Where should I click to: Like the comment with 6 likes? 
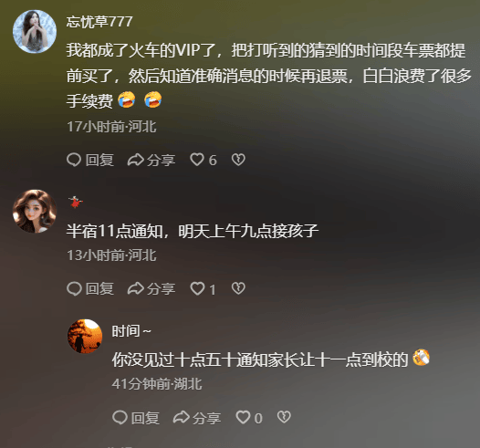point(203,160)
